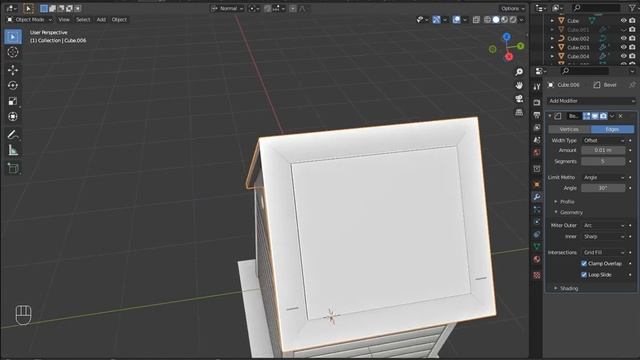Screen dimensions: 640x360
Task: Open the Object Data properties green triangle tab
Action: pos(537,247)
